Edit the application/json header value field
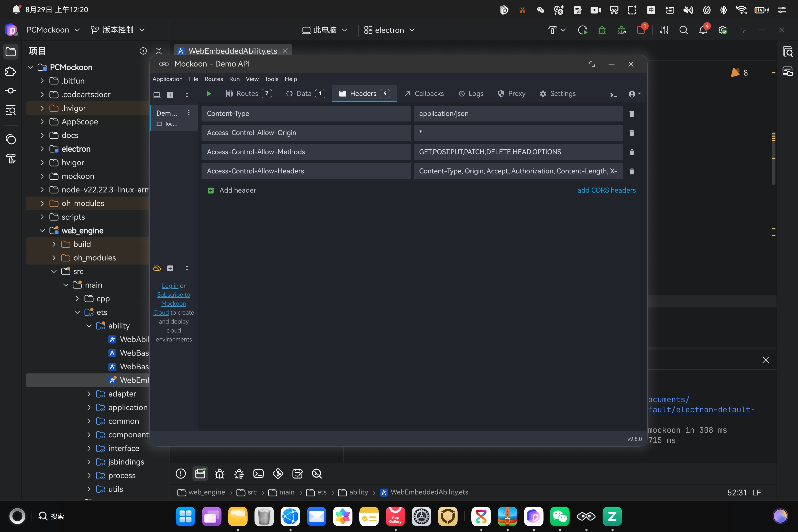The width and height of the screenshot is (798, 532). tap(518, 114)
